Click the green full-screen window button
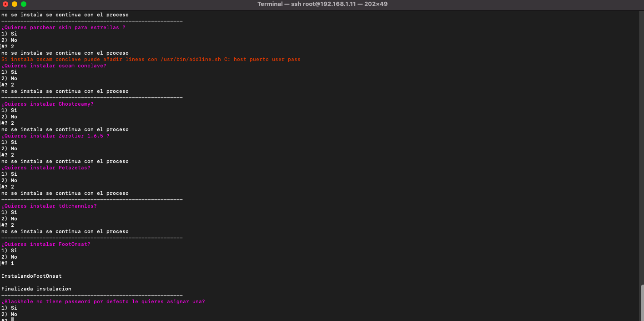644x321 pixels. (24, 4)
